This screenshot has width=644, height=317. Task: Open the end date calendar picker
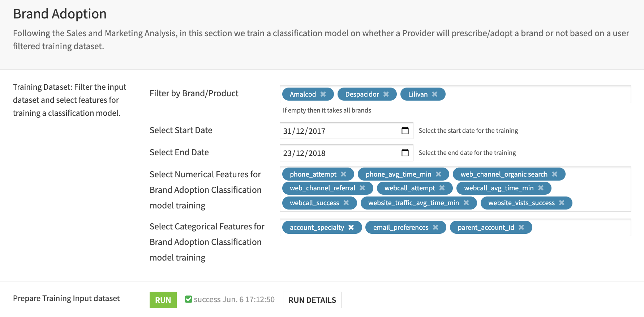point(405,153)
